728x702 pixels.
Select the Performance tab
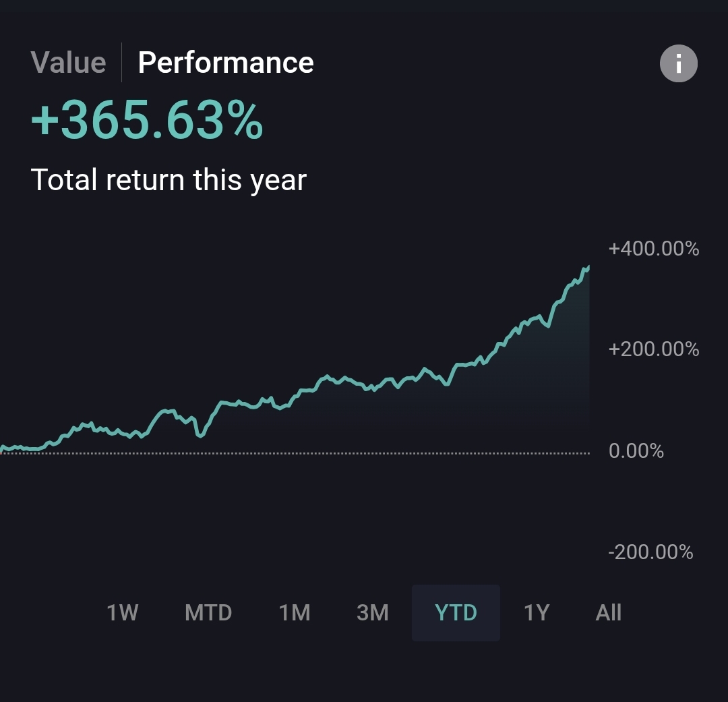(x=226, y=63)
